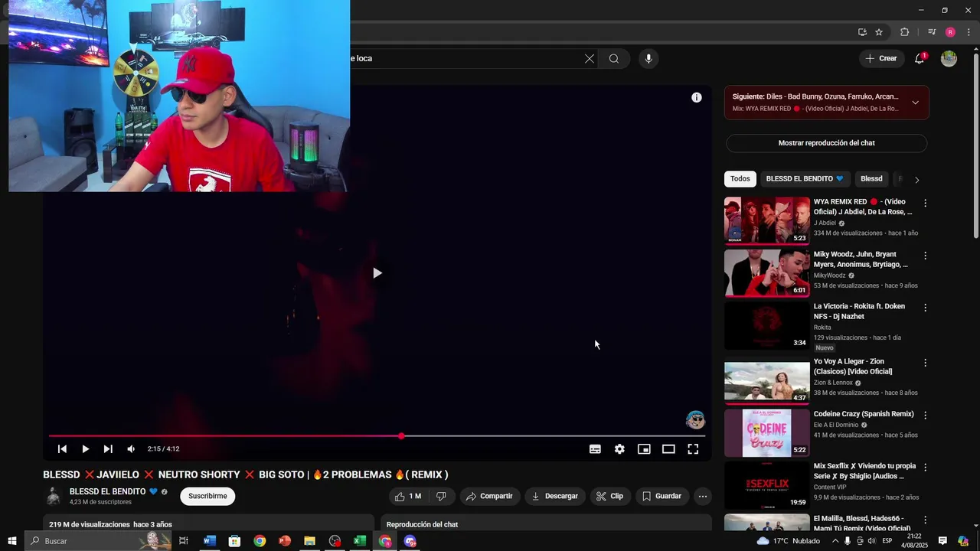Bookmark this page with the star
Image resolution: width=980 pixels, height=551 pixels.
pyautogui.click(x=879, y=32)
